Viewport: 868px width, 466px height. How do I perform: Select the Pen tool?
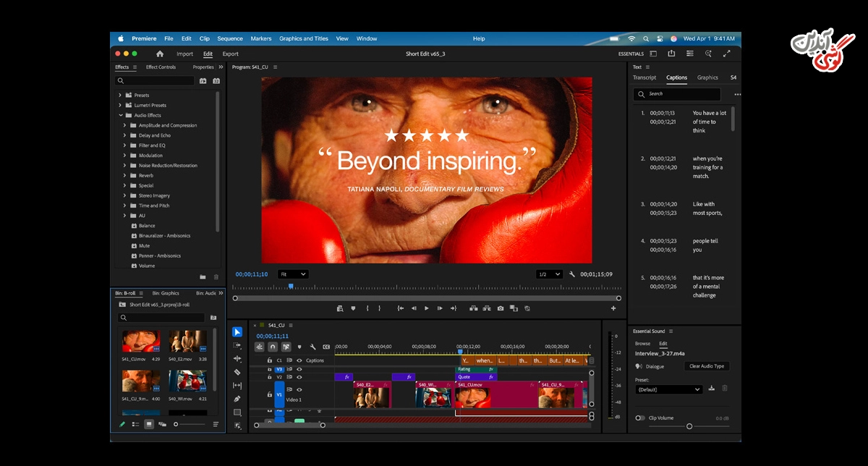click(x=237, y=399)
